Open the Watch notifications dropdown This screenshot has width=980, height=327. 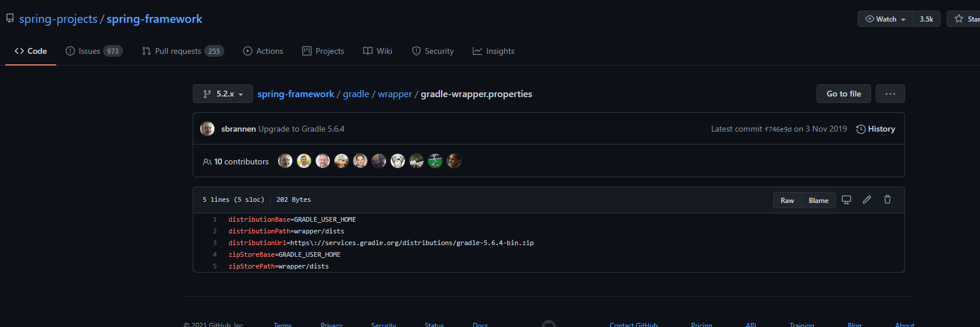(885, 19)
